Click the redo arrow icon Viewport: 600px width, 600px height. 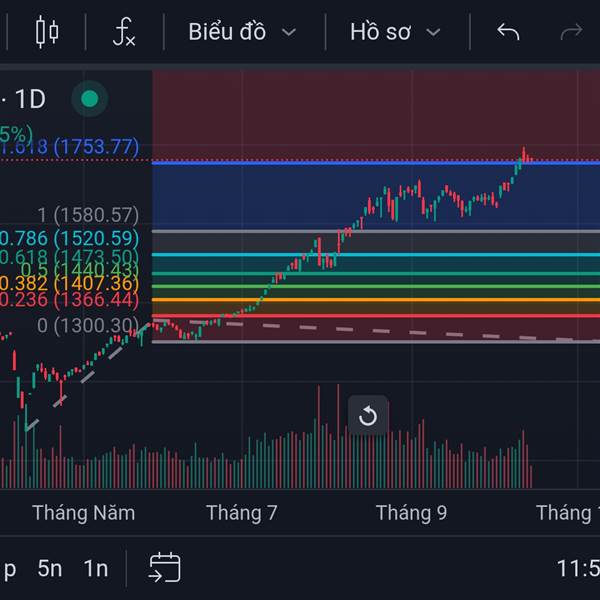(571, 31)
